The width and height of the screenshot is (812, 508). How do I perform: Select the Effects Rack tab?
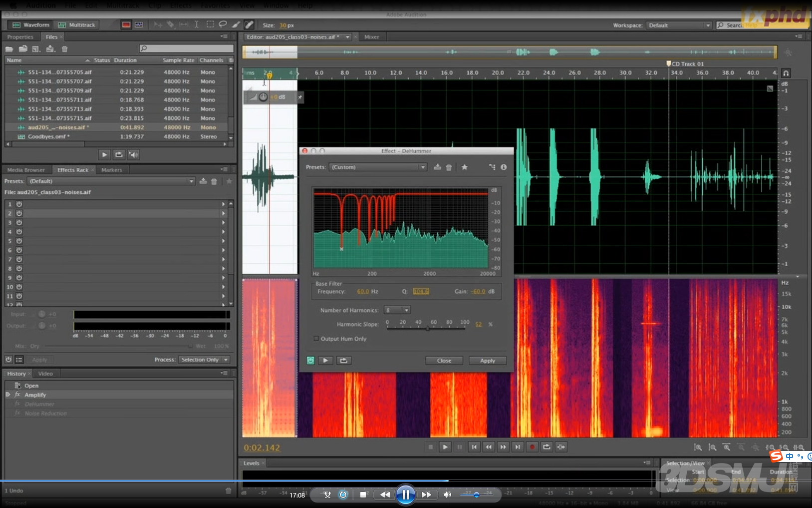(73, 170)
